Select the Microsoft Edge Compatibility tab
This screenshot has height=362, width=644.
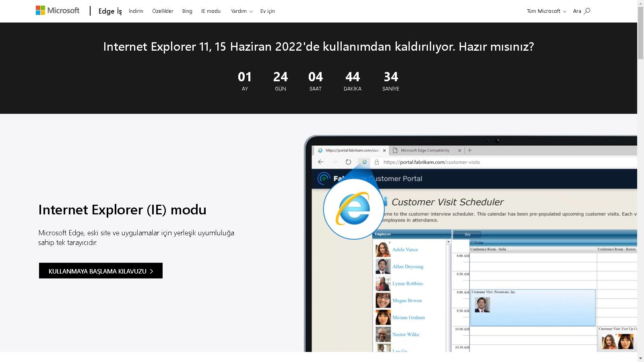coord(426,150)
